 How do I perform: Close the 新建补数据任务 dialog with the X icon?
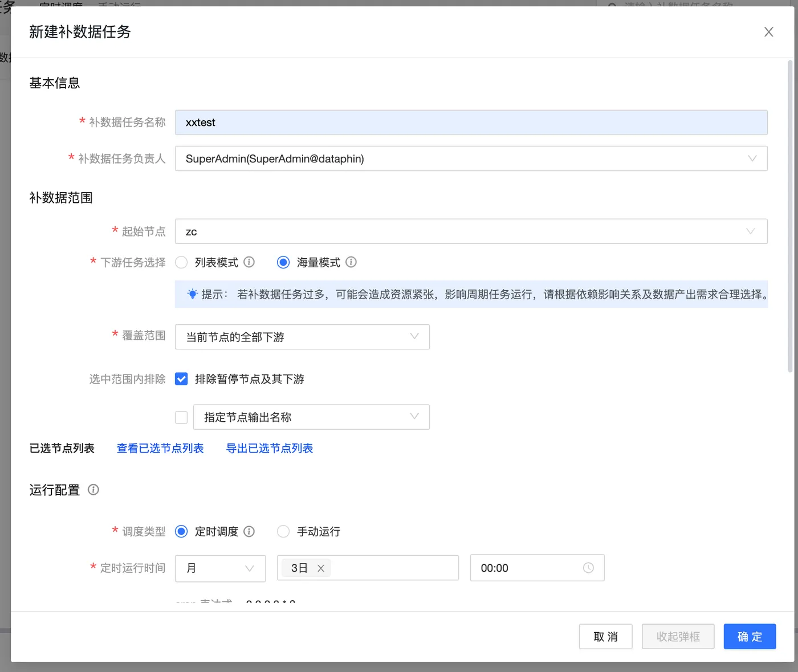(768, 32)
